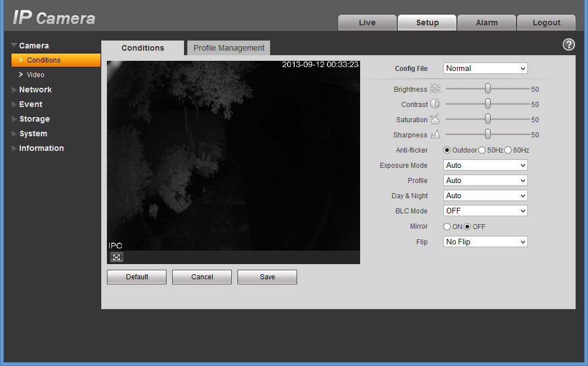
Task: Click the live camera video preview
Action: 234,155
